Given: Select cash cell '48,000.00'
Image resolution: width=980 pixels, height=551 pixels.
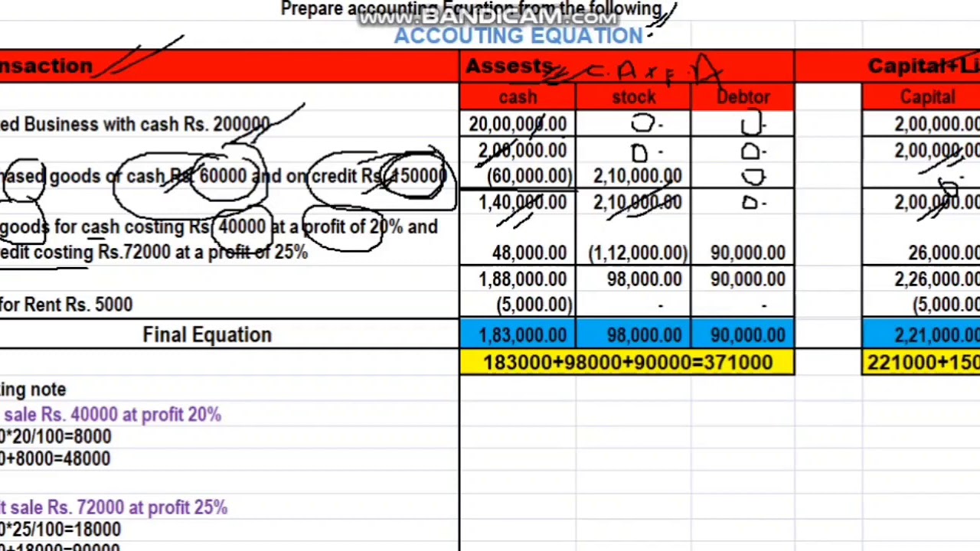Looking at the screenshot, I should 518,253.
